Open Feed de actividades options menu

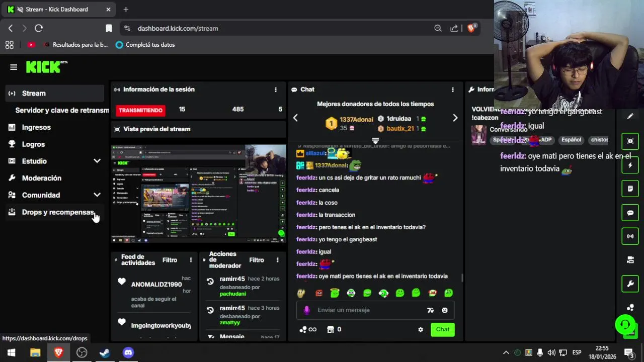coord(191,260)
